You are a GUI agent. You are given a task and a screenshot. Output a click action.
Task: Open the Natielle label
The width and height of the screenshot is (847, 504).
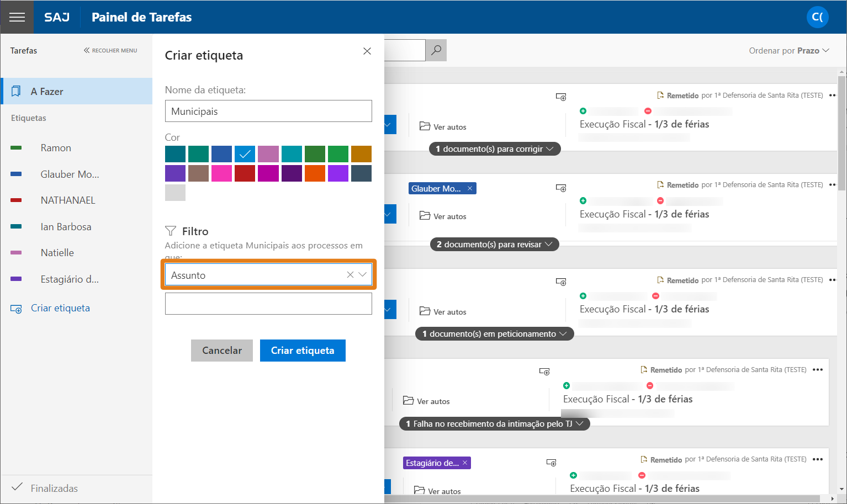coord(57,253)
